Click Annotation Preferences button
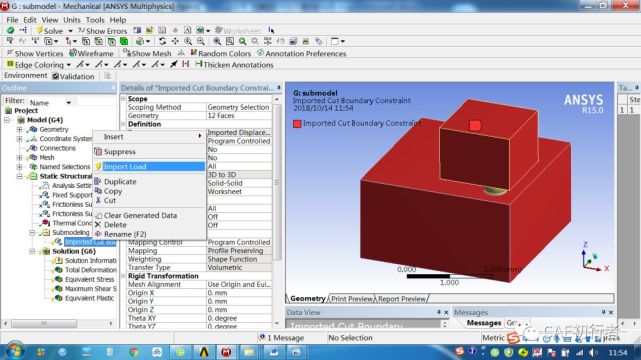 click(x=301, y=53)
